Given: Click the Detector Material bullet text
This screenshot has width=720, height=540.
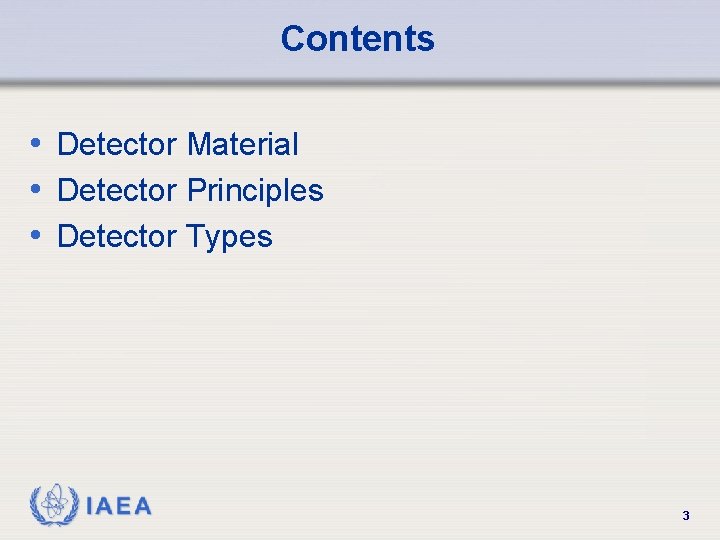Looking at the screenshot, I should tap(178, 145).
